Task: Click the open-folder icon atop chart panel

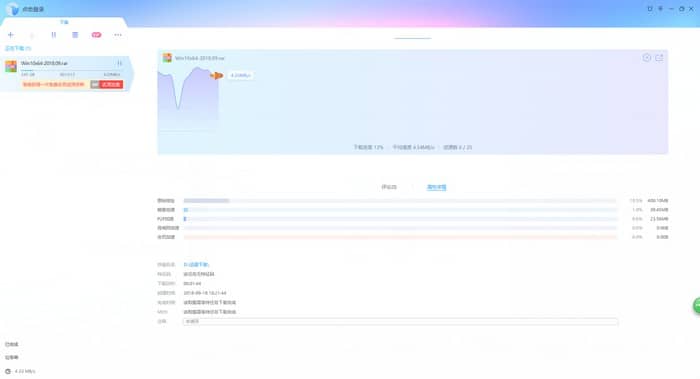Action: (659, 58)
